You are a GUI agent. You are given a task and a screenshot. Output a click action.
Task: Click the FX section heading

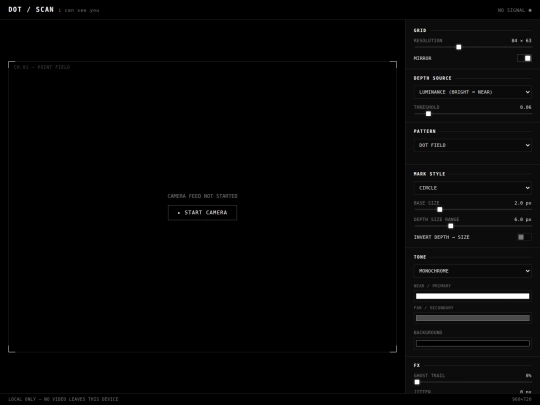click(x=417, y=365)
